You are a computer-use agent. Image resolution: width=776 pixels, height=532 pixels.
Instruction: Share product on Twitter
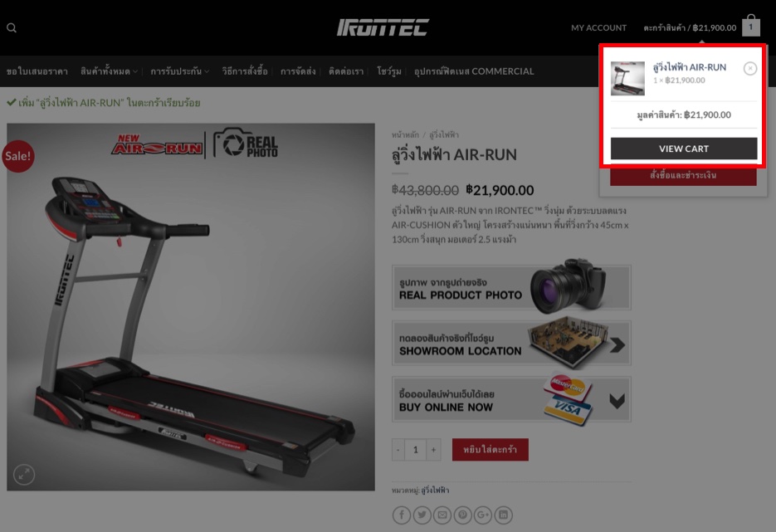pos(422,515)
